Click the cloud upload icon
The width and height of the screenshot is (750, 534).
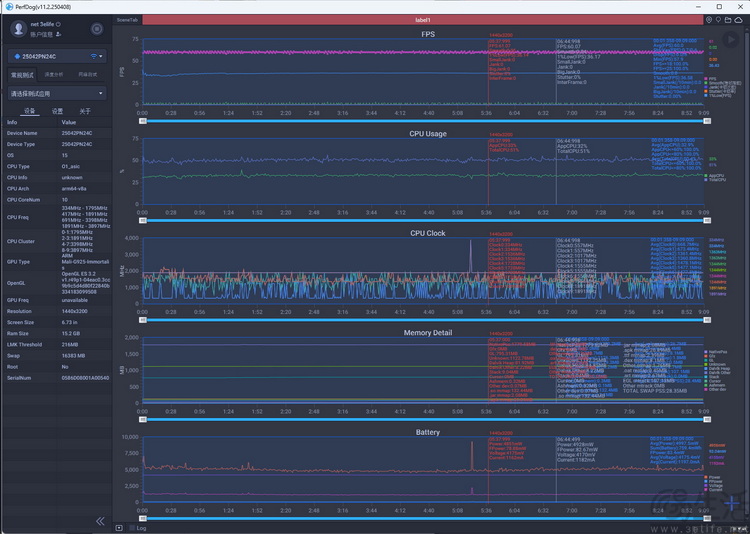tap(739, 20)
